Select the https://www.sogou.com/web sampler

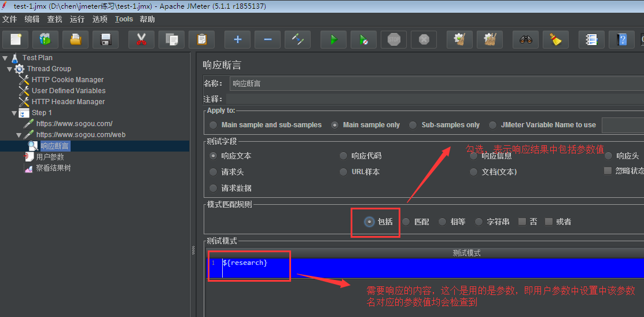pos(81,135)
